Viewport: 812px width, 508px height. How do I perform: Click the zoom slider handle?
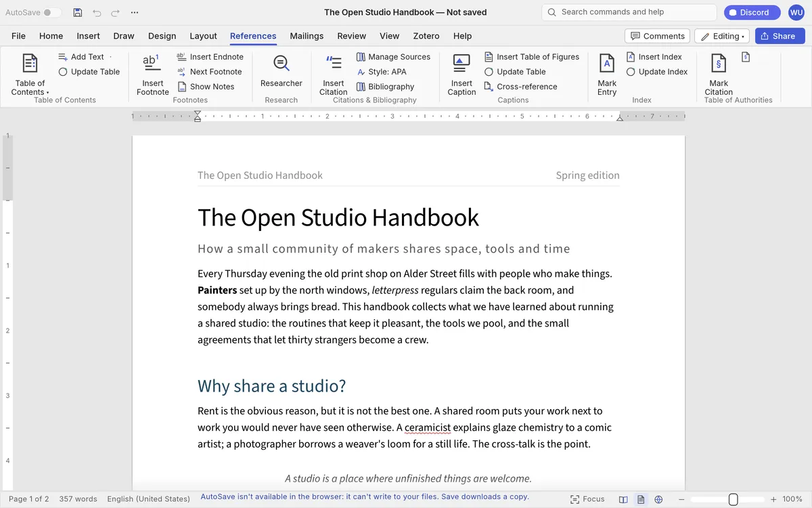click(733, 499)
